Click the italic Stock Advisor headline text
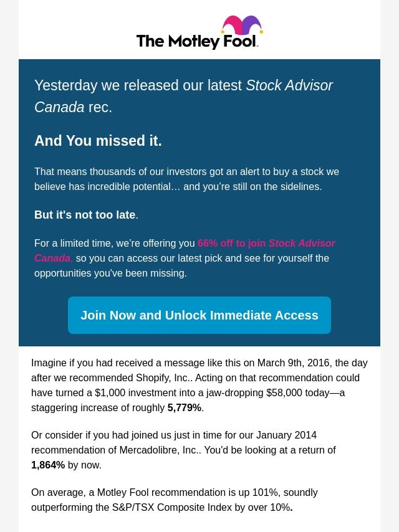Screen dimensions: 399x532 pyautogui.click(x=289, y=85)
